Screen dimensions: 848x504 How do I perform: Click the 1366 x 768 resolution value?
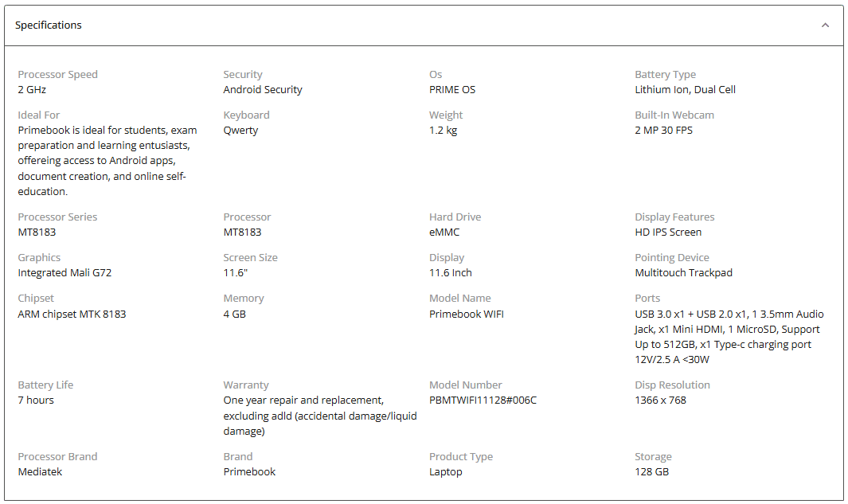pos(660,400)
